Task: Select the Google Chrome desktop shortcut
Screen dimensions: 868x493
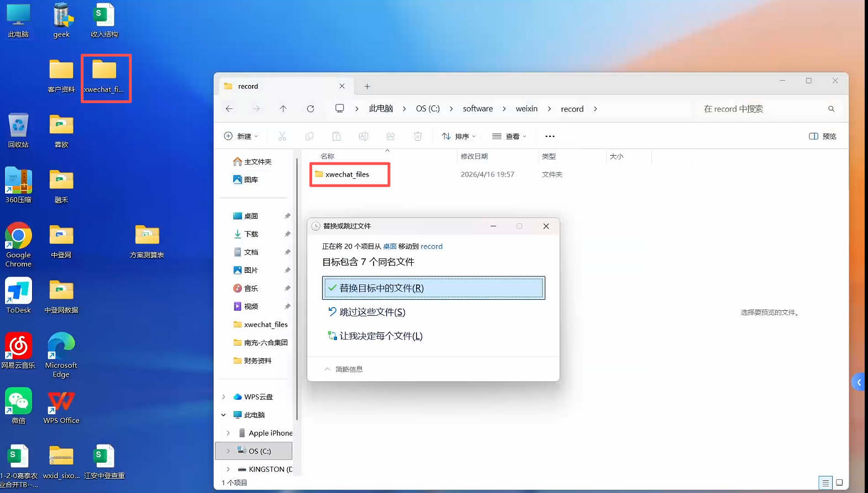Action: click(x=18, y=245)
